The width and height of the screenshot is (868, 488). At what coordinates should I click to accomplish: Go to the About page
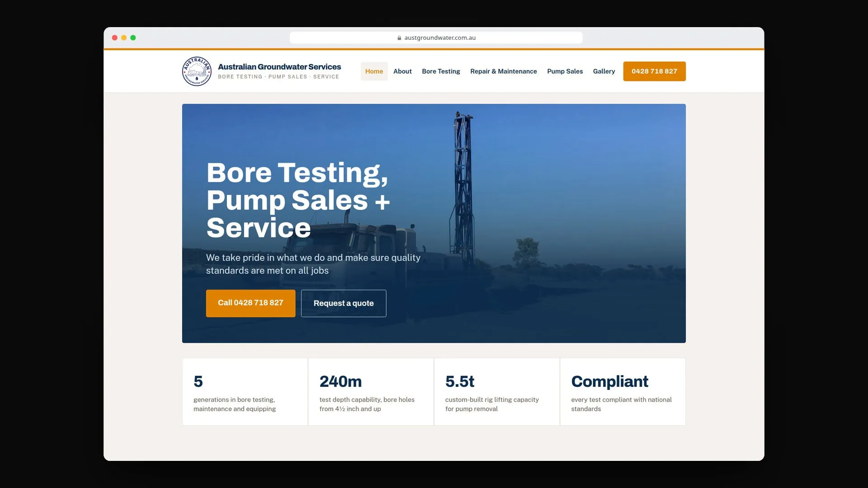(x=402, y=71)
